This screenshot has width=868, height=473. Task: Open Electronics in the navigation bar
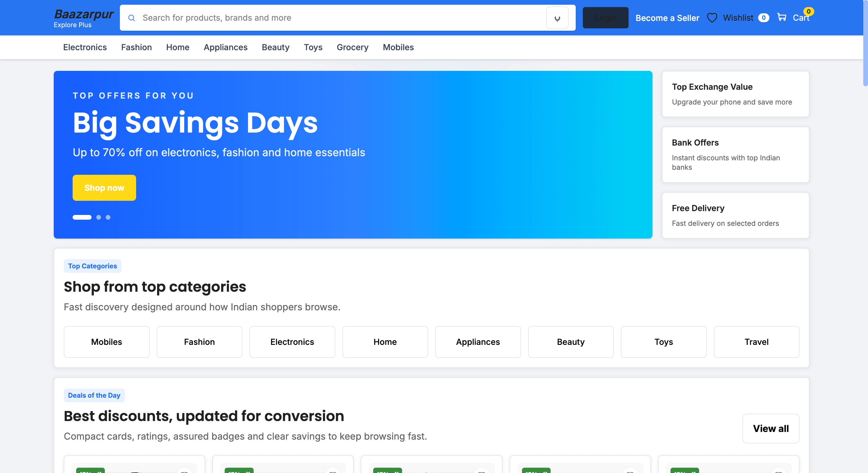coord(85,47)
